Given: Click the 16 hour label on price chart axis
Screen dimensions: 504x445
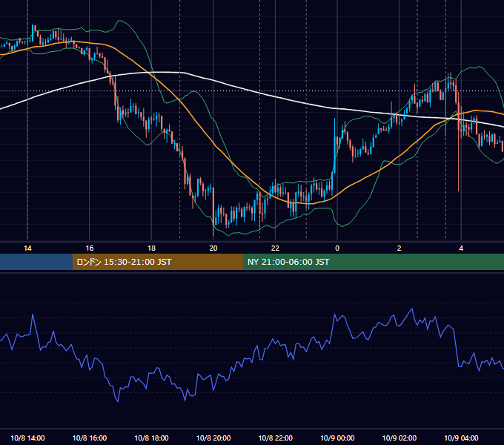Looking at the screenshot, I should click(90, 248).
